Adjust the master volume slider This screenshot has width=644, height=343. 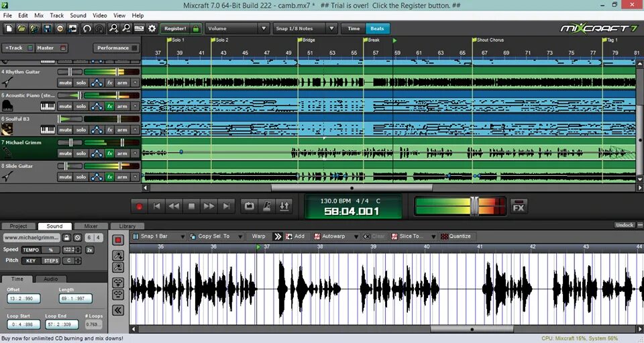coord(474,206)
